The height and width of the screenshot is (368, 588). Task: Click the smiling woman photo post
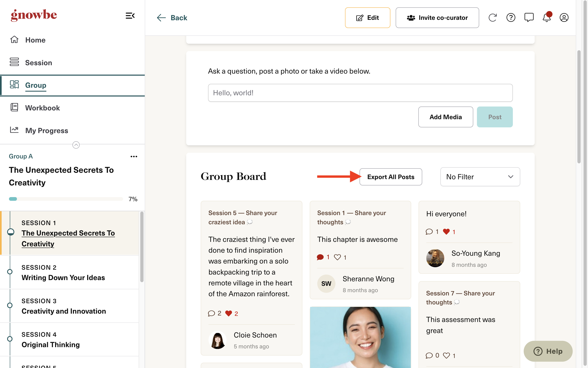tap(360, 337)
